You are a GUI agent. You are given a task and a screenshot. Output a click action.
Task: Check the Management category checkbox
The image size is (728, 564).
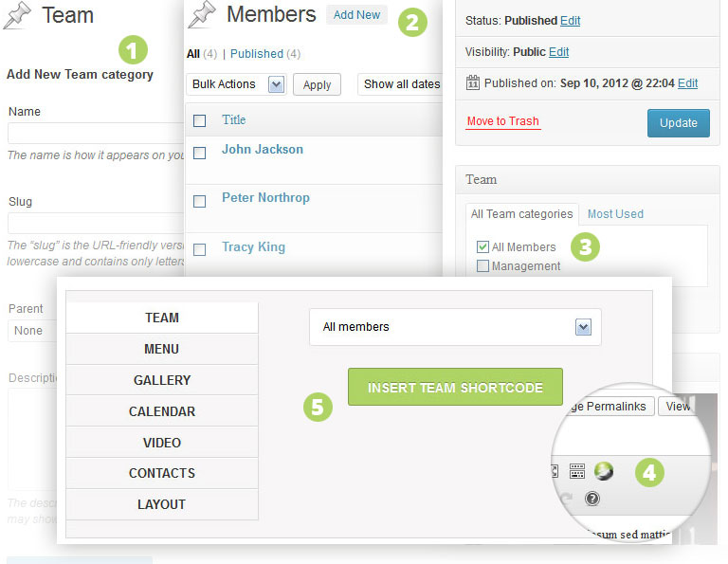[x=482, y=266]
